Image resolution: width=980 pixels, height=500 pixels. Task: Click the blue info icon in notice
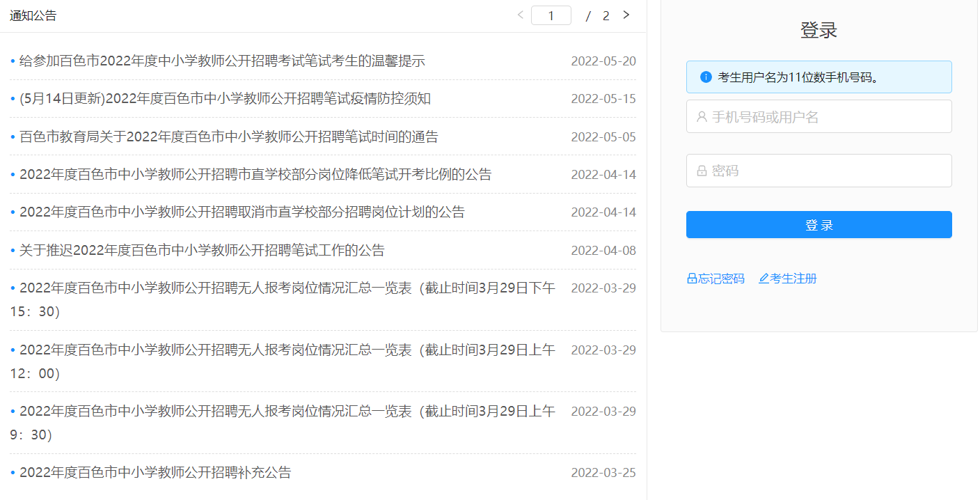706,77
